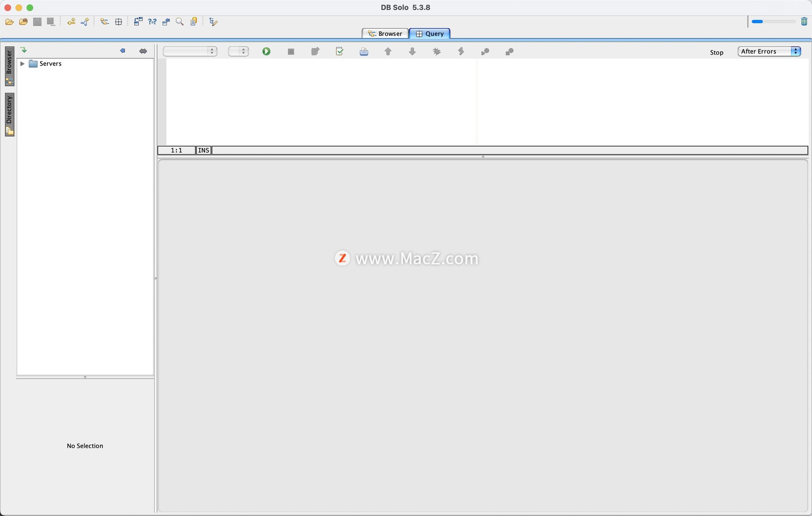
Task: Click the 1:1 cursor position status cell
Action: [x=177, y=150]
